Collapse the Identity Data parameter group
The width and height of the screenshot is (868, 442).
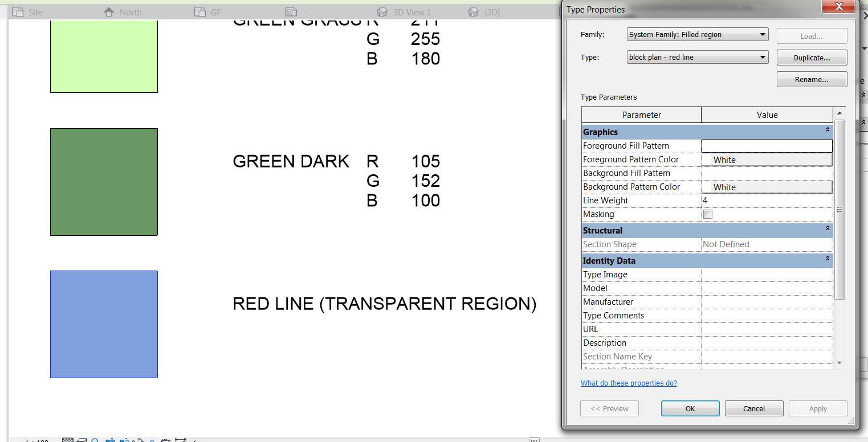click(827, 259)
